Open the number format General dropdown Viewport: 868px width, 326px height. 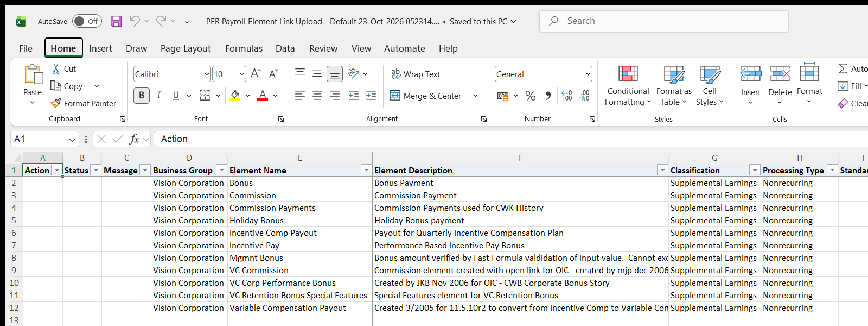pyautogui.click(x=588, y=74)
